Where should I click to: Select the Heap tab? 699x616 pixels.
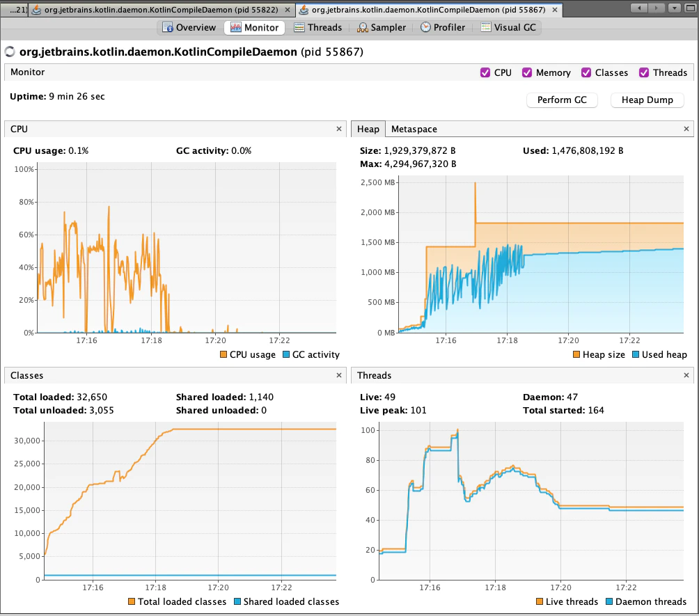coord(368,129)
